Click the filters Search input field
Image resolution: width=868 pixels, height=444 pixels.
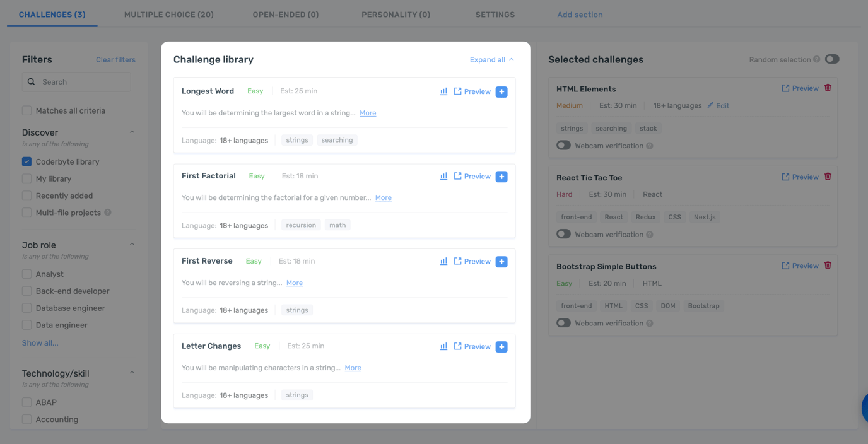click(82, 82)
